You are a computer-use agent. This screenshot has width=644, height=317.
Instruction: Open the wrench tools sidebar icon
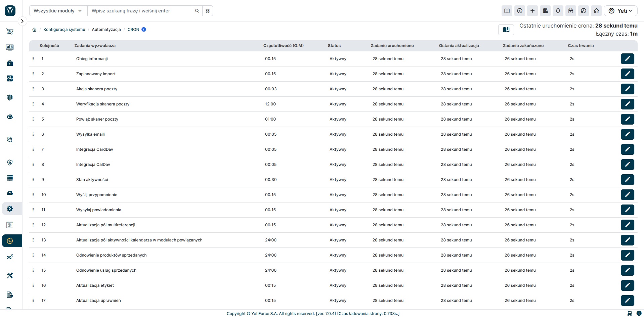(10, 275)
